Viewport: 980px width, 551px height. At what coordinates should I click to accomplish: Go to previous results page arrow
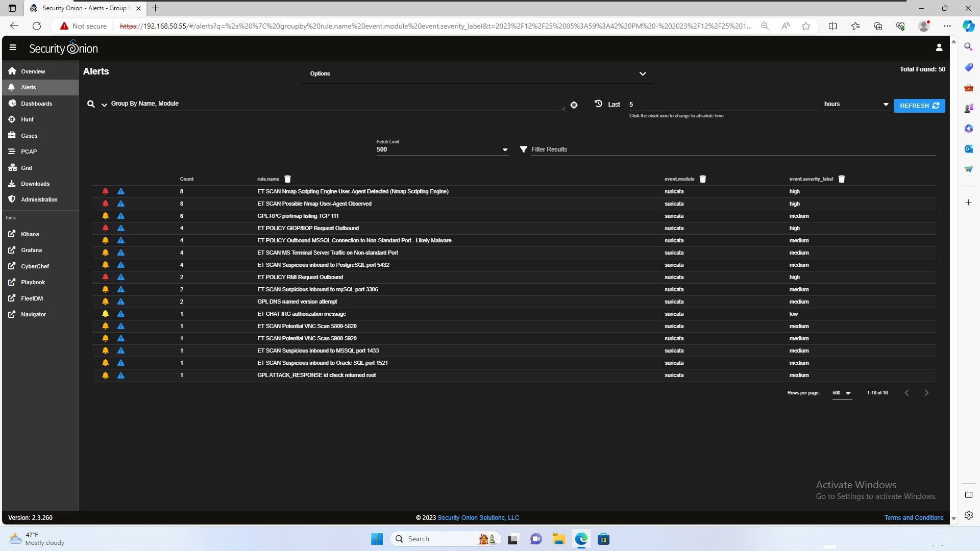[906, 393]
